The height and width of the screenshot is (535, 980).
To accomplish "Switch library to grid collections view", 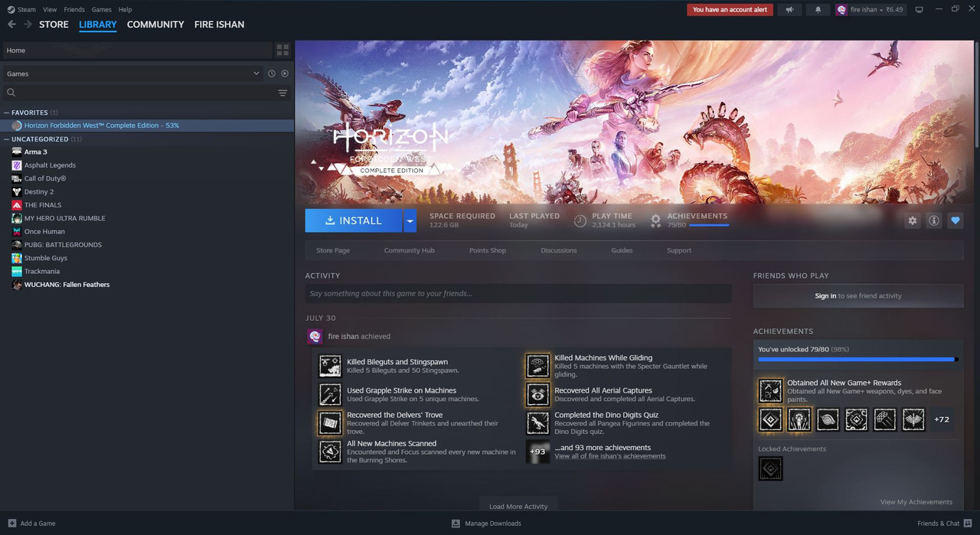I will (283, 50).
